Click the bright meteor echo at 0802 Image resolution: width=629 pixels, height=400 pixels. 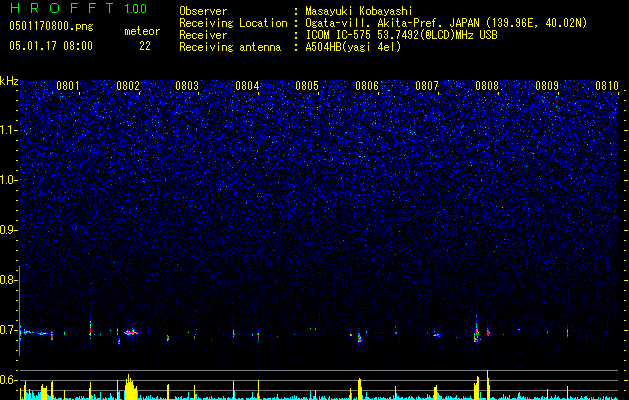(130, 332)
